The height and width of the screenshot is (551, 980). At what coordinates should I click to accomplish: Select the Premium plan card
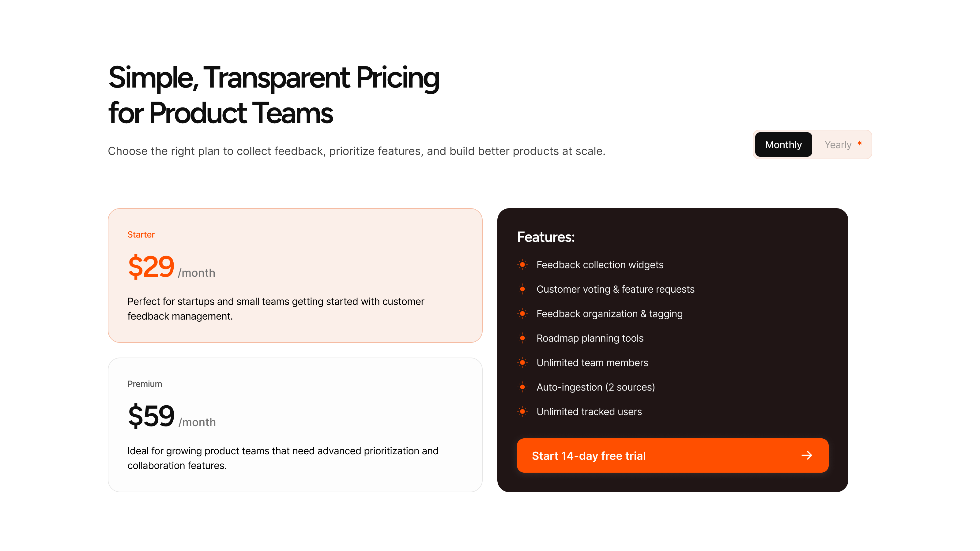(295, 425)
